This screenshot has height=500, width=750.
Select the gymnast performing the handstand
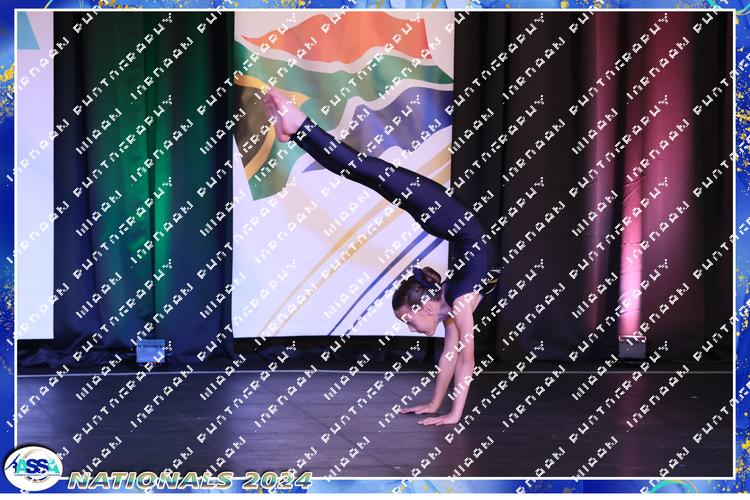tap(381, 257)
